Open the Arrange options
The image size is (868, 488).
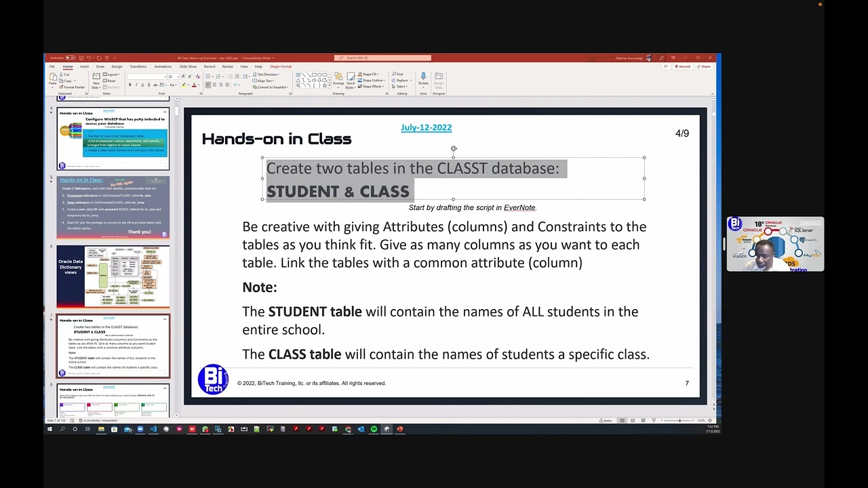[x=338, y=80]
